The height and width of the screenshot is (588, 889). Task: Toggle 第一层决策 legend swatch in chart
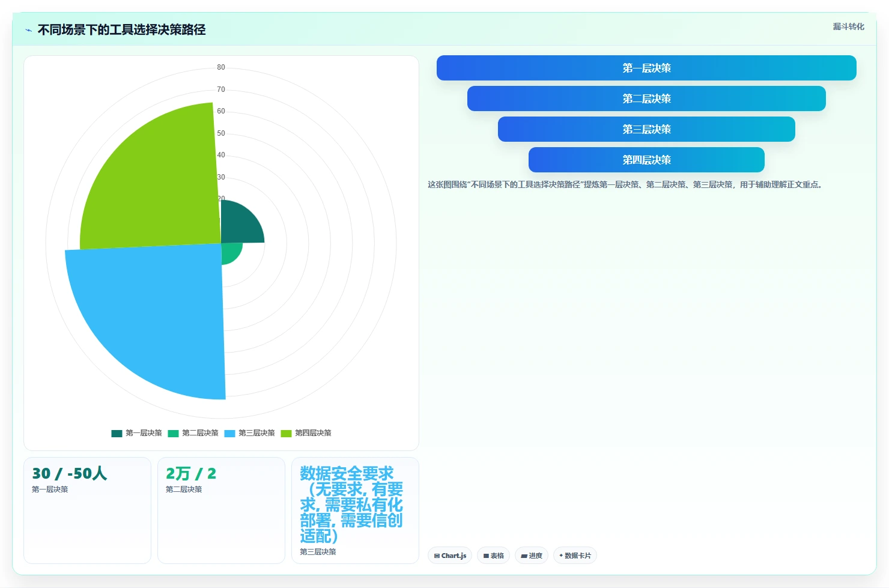117,433
